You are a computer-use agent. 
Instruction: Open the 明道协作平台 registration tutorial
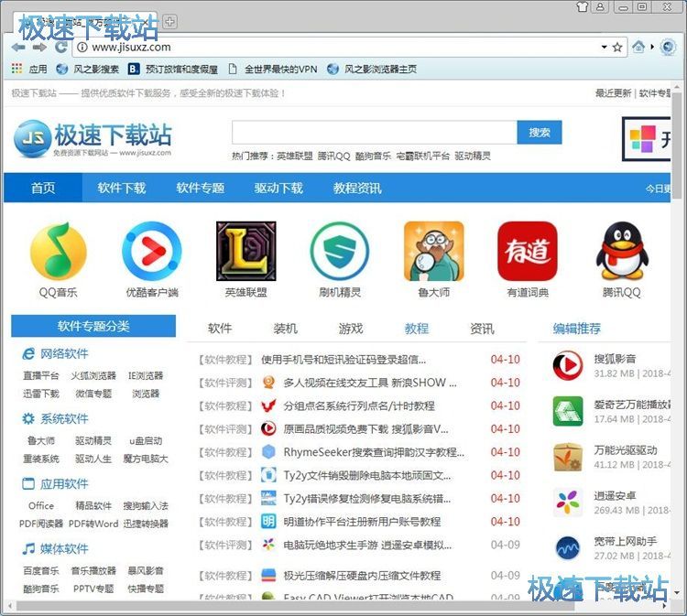(362, 522)
